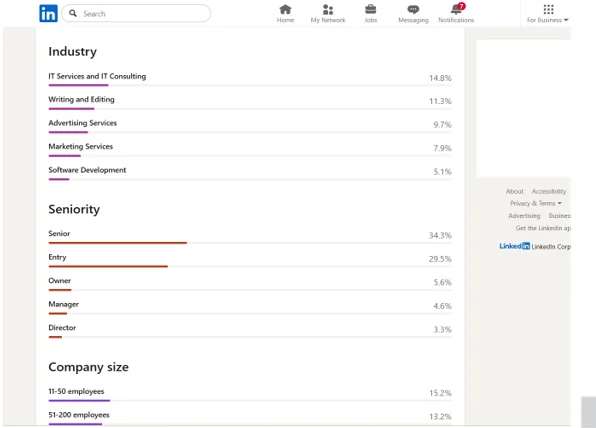Open the Home icon in navigation

pyautogui.click(x=285, y=9)
